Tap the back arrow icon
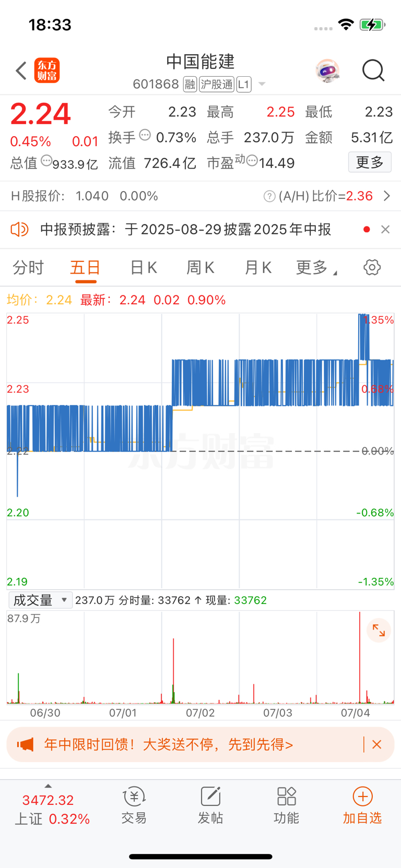Image resolution: width=401 pixels, height=868 pixels. [x=21, y=70]
